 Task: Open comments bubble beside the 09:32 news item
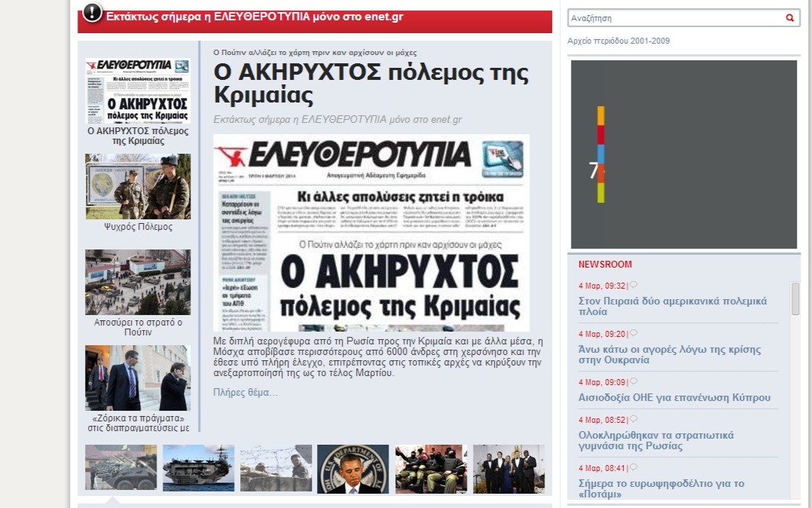(633, 285)
